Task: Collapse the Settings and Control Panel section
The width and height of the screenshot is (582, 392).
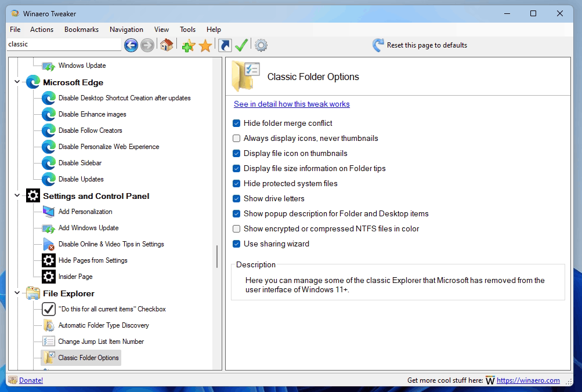Action: (x=17, y=195)
